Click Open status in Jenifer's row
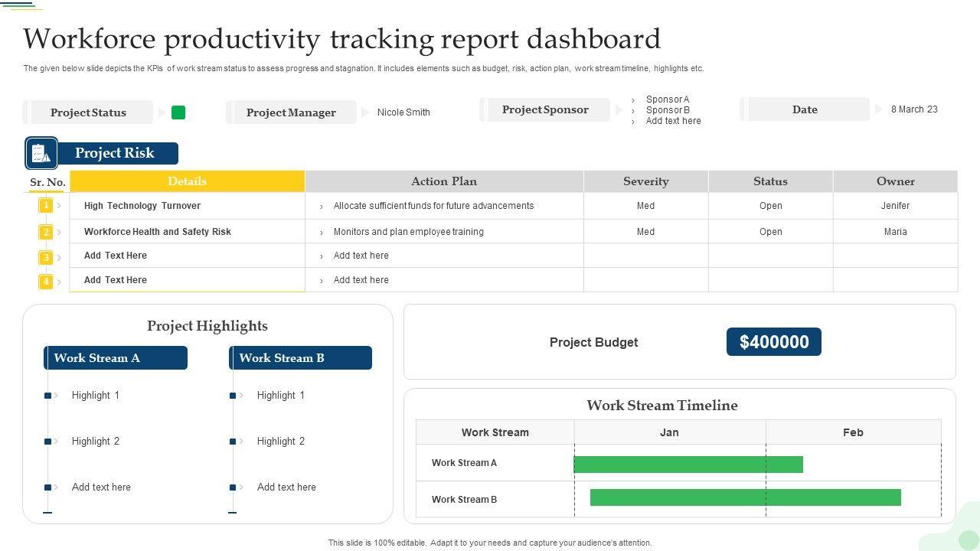980x551 pixels. tap(771, 206)
